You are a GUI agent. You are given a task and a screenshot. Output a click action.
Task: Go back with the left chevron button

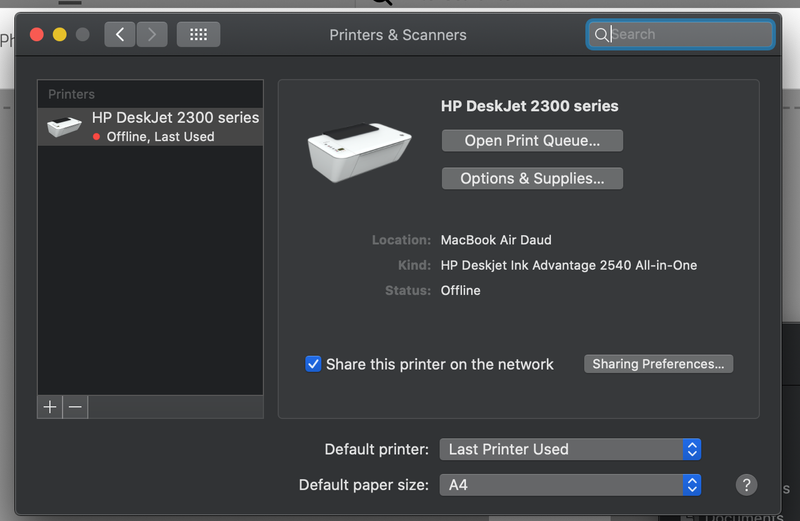pyautogui.click(x=120, y=34)
